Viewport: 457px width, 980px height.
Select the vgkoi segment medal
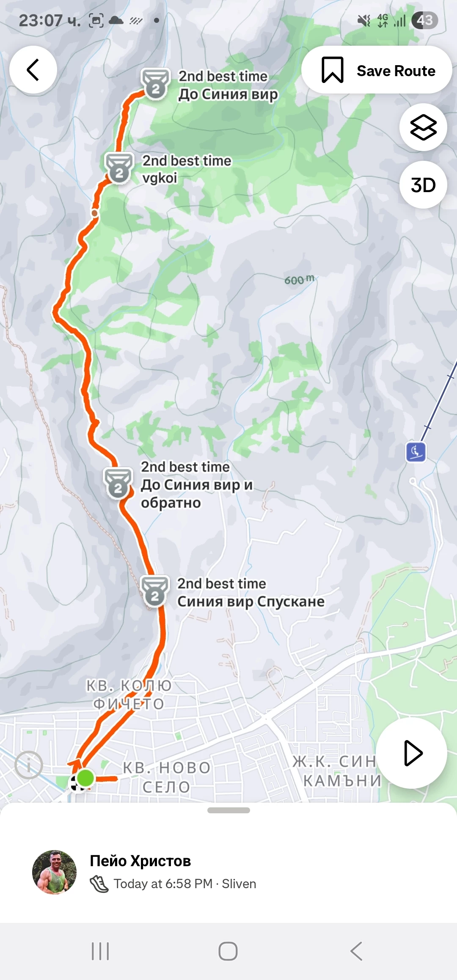[x=119, y=168]
